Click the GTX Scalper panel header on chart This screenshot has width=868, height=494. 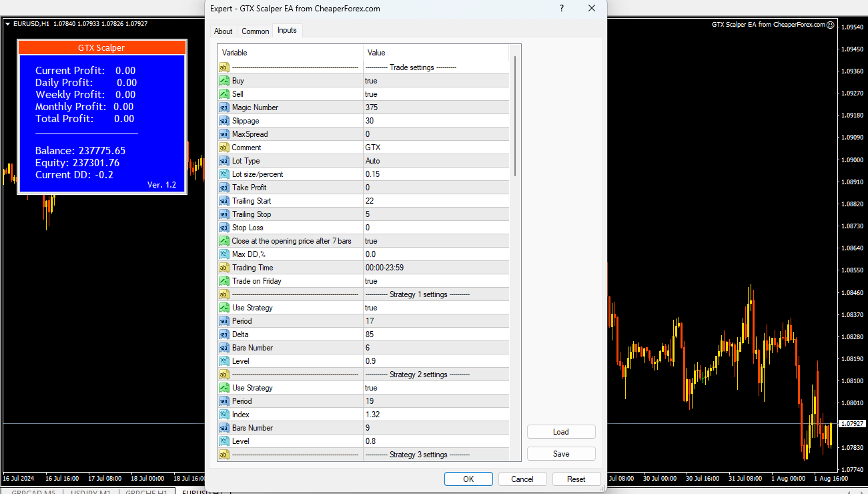coord(101,47)
